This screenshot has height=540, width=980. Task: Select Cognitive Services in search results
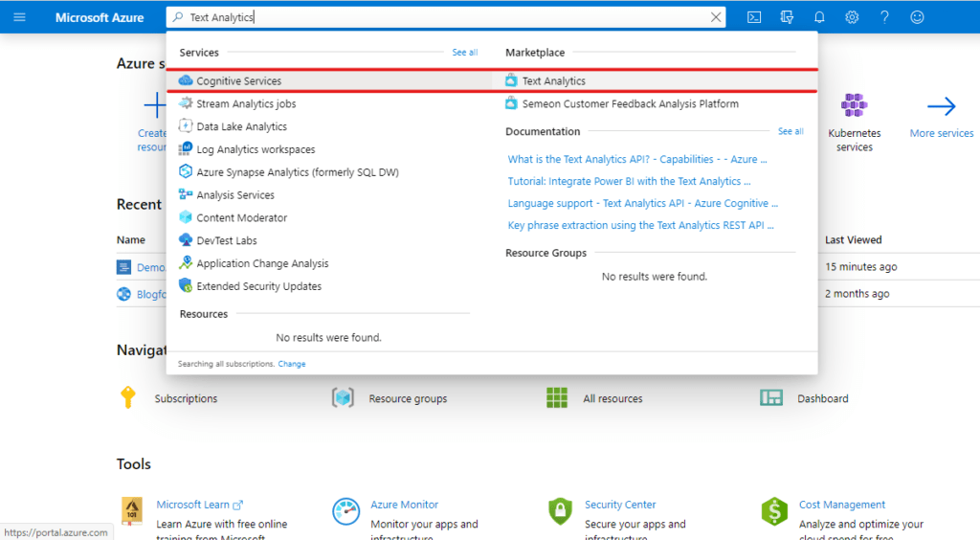(238, 81)
